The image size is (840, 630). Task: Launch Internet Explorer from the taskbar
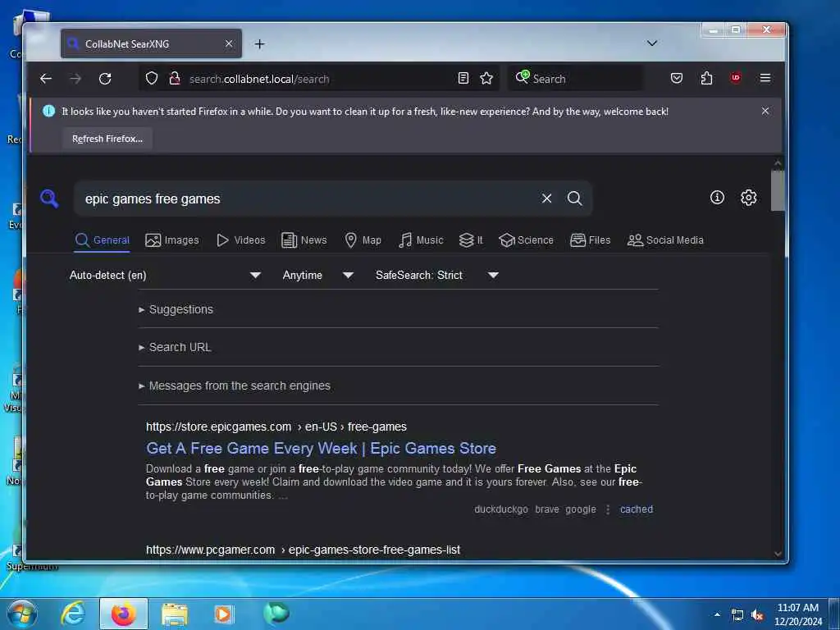(72, 614)
